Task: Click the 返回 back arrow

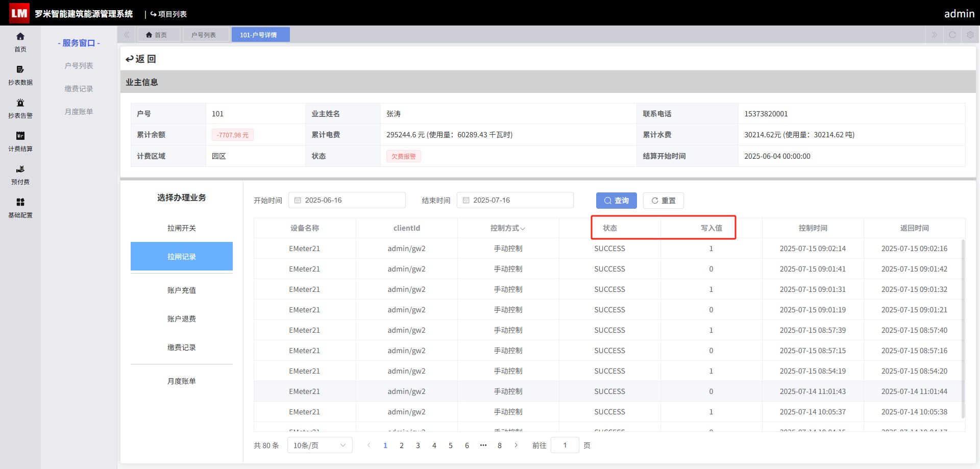Action: [141, 59]
